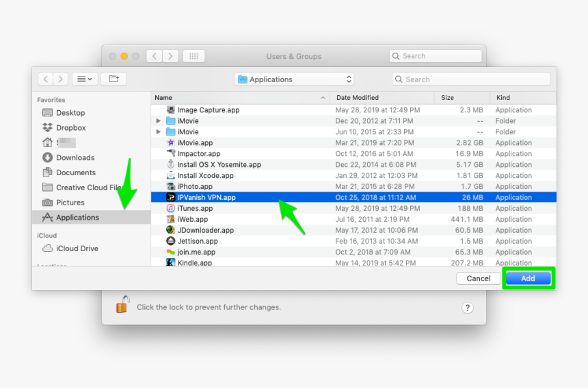
Task: Click the Install Xcode.app icon
Action: [x=171, y=175]
